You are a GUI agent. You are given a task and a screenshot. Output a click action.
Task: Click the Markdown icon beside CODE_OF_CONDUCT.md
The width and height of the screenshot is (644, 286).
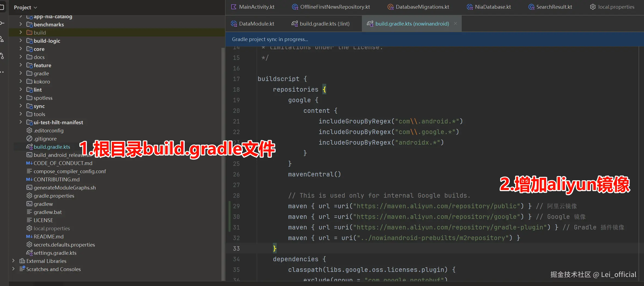29,163
